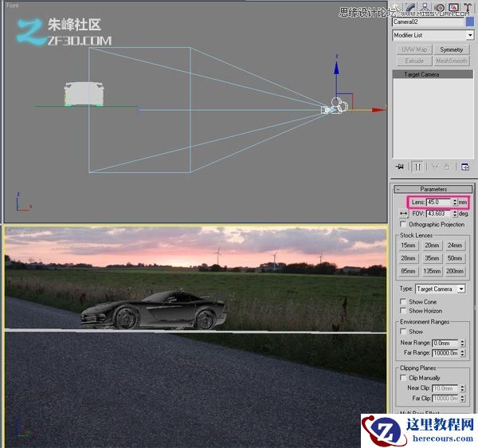Select 24mm stock lens
The image size is (478, 448).
[455, 246]
